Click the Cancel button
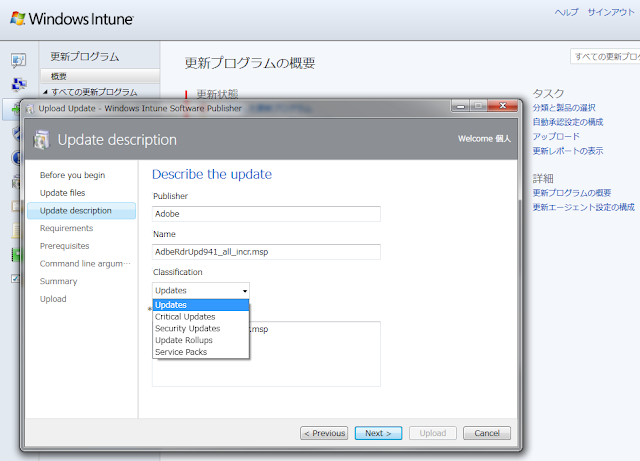The width and height of the screenshot is (640, 461). point(487,433)
